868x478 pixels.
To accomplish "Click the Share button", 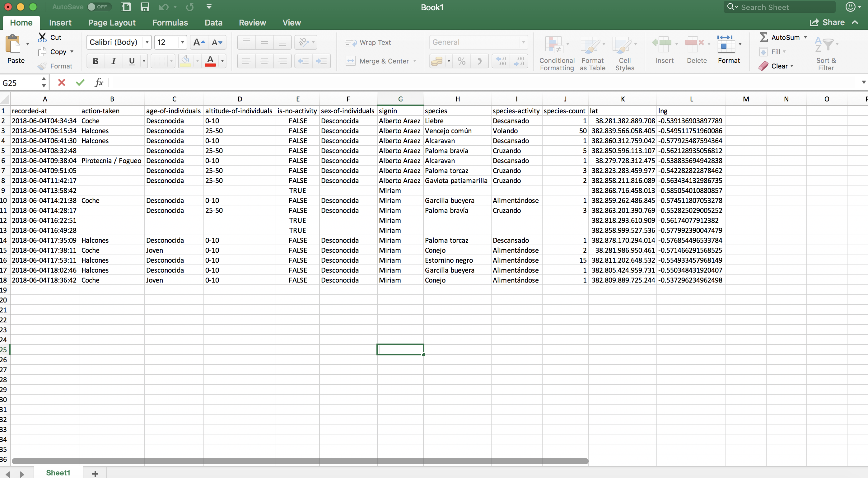I will click(827, 23).
